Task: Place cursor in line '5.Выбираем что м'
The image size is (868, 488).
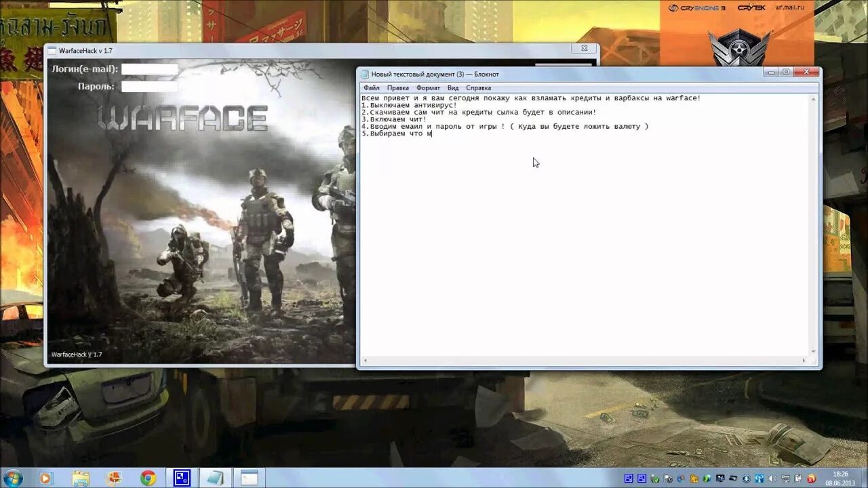Action: [397, 134]
